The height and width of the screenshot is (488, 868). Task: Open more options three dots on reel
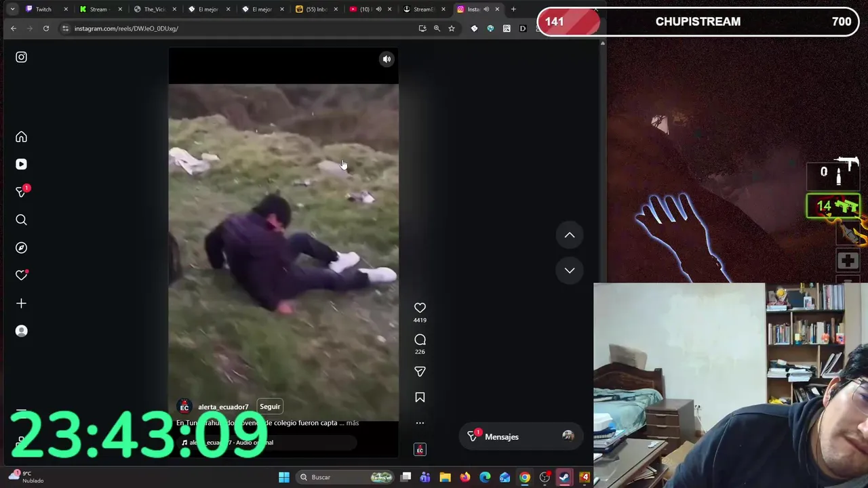420,423
